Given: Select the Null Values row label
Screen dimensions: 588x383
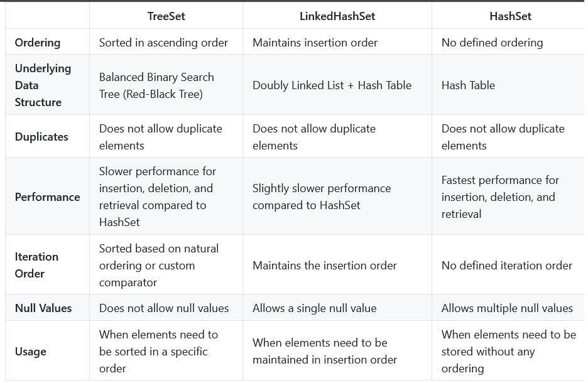Looking at the screenshot, I should pyautogui.click(x=43, y=308).
